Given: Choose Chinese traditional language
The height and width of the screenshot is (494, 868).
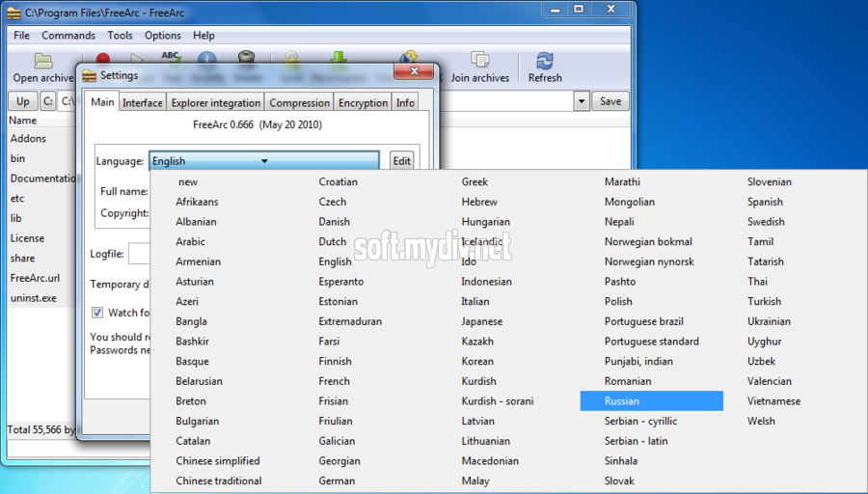Looking at the screenshot, I should click(x=219, y=480).
